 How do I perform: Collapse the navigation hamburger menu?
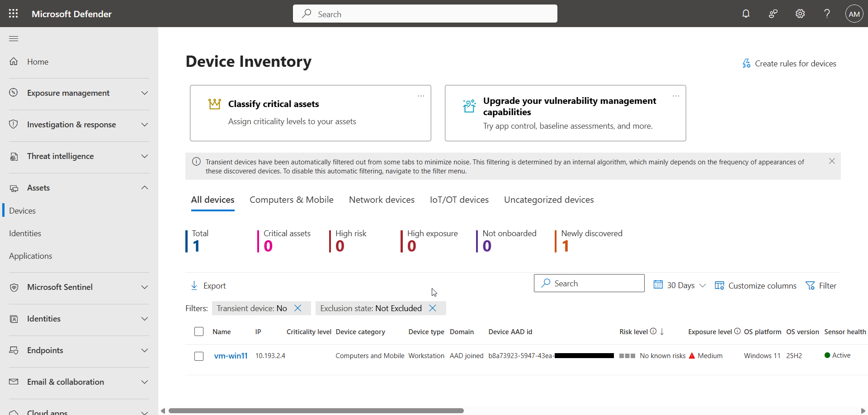14,38
